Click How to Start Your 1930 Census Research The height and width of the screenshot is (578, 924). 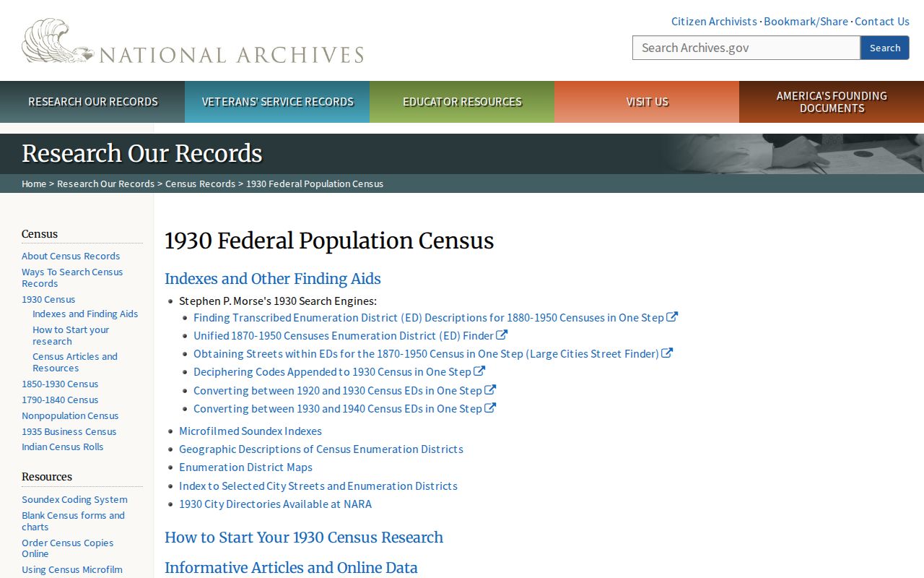pos(304,538)
